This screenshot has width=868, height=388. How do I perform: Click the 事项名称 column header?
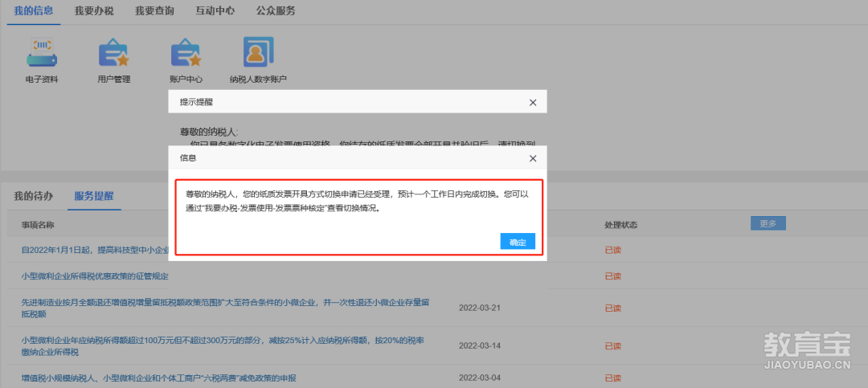(x=38, y=225)
